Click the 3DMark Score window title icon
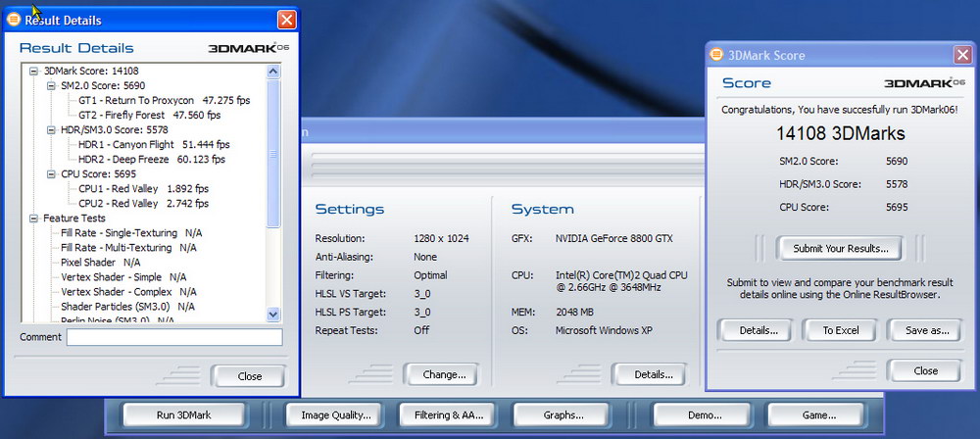The width and height of the screenshot is (980, 439). pyautogui.click(x=716, y=55)
